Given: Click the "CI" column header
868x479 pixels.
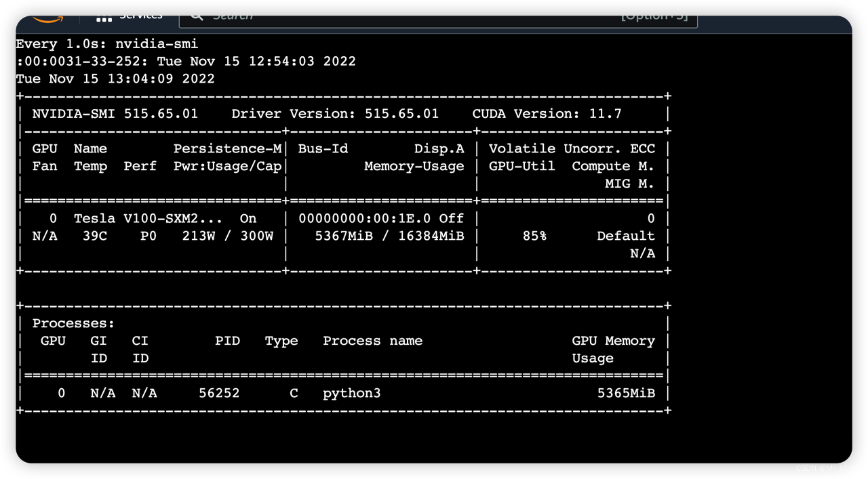Looking at the screenshot, I should click(140, 341).
